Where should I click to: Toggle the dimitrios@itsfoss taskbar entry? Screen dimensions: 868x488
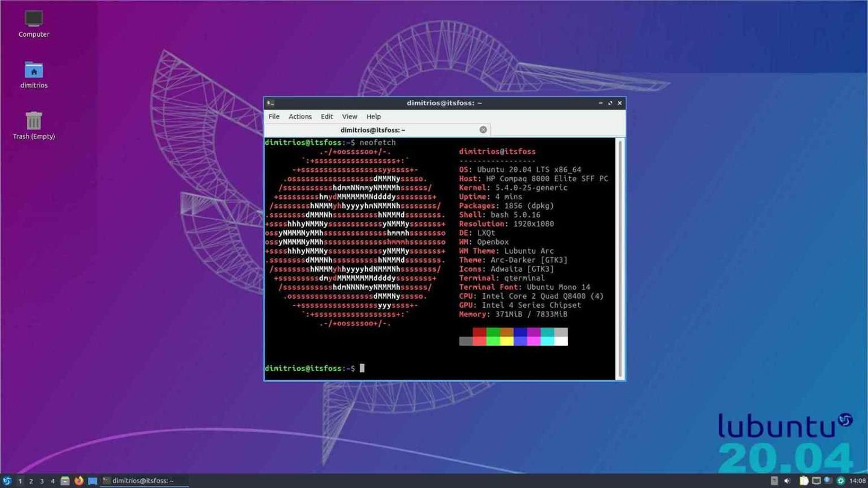(x=139, y=480)
